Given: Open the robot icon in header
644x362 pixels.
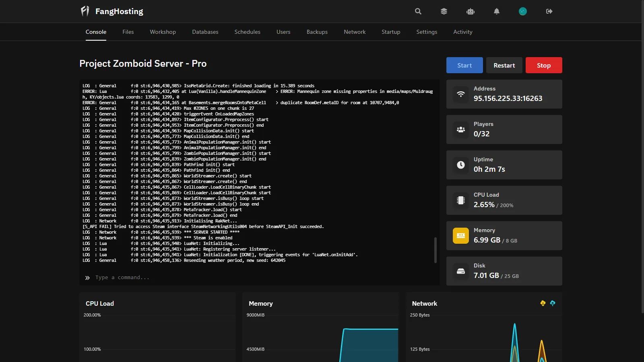Looking at the screenshot, I should [471, 11].
